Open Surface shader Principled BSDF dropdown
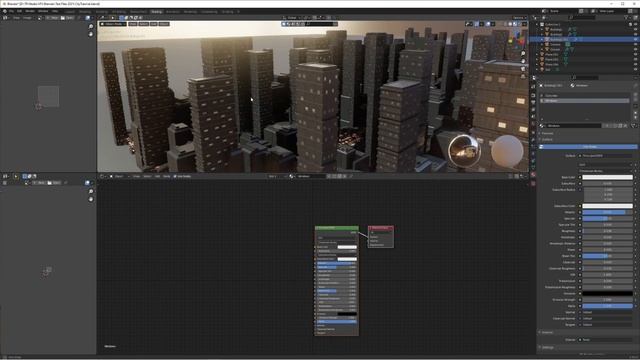The image size is (640, 360). pos(607,156)
